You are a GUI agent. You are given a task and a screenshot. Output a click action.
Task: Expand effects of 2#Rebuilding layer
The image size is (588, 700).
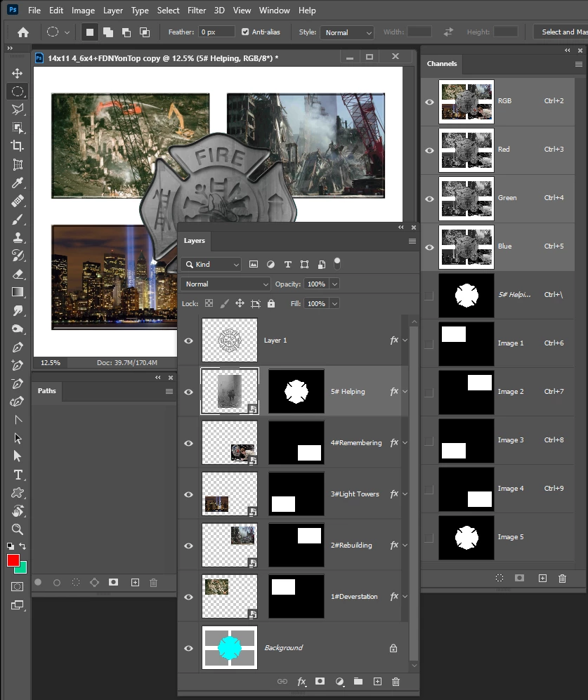click(x=405, y=545)
